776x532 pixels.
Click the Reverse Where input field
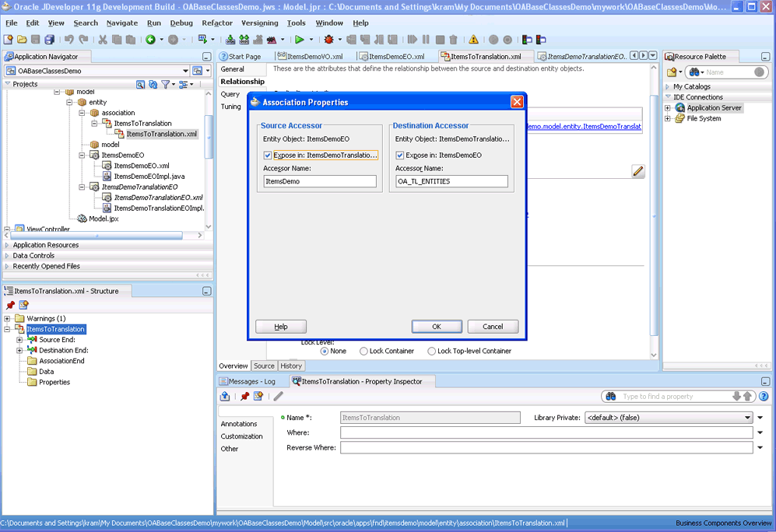tap(546, 448)
